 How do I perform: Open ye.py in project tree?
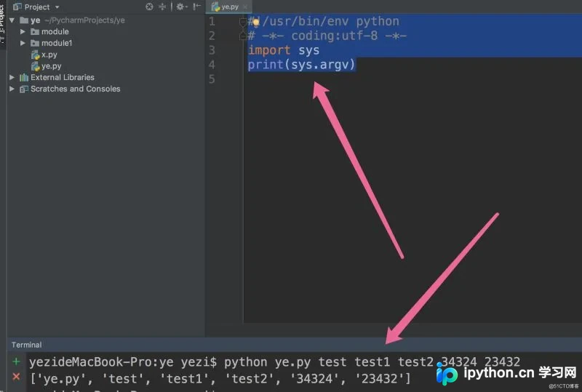[x=47, y=66]
